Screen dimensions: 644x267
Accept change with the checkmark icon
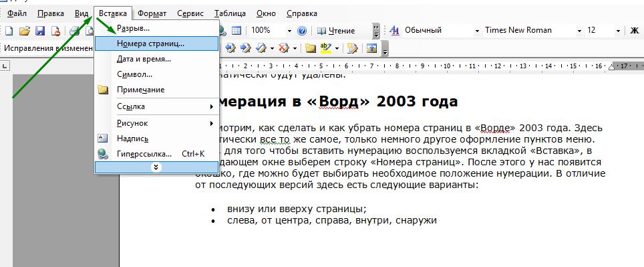261,49
